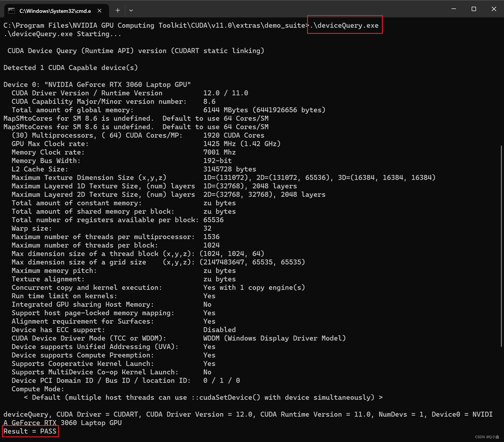Place cursor on the deviceQuery.exe Starting line
This screenshot has height=442, width=504.
[x=63, y=34]
